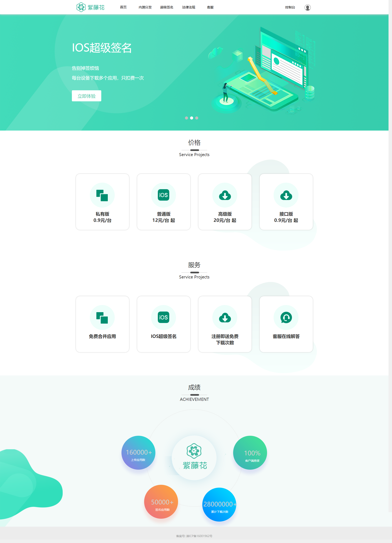The height and width of the screenshot is (543, 392).
Task: Click the second carousel dot indicator
Action: [191, 118]
